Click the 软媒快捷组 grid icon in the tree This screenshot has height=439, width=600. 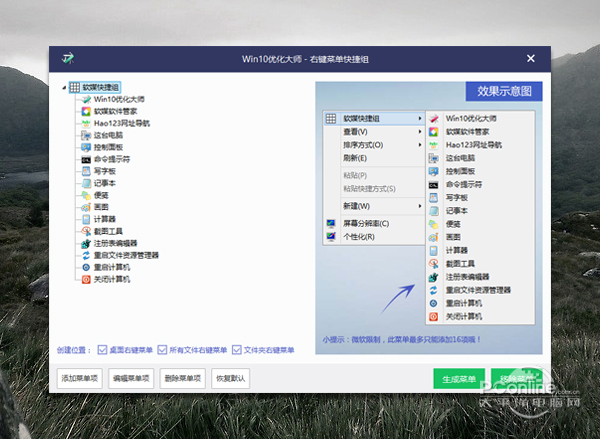coord(75,87)
